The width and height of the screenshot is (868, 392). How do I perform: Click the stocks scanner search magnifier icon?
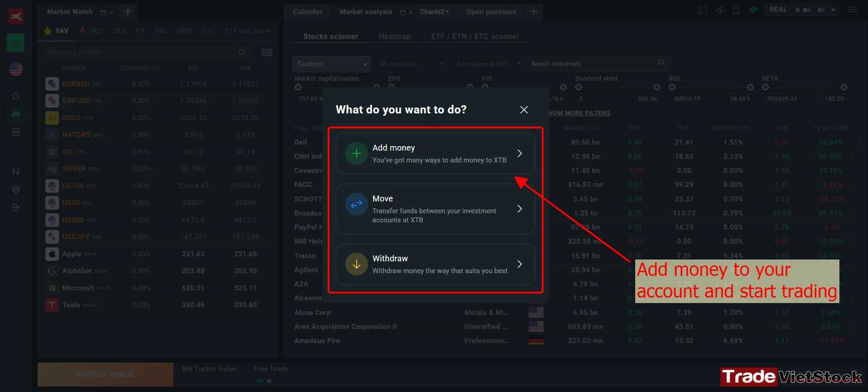[x=661, y=62]
